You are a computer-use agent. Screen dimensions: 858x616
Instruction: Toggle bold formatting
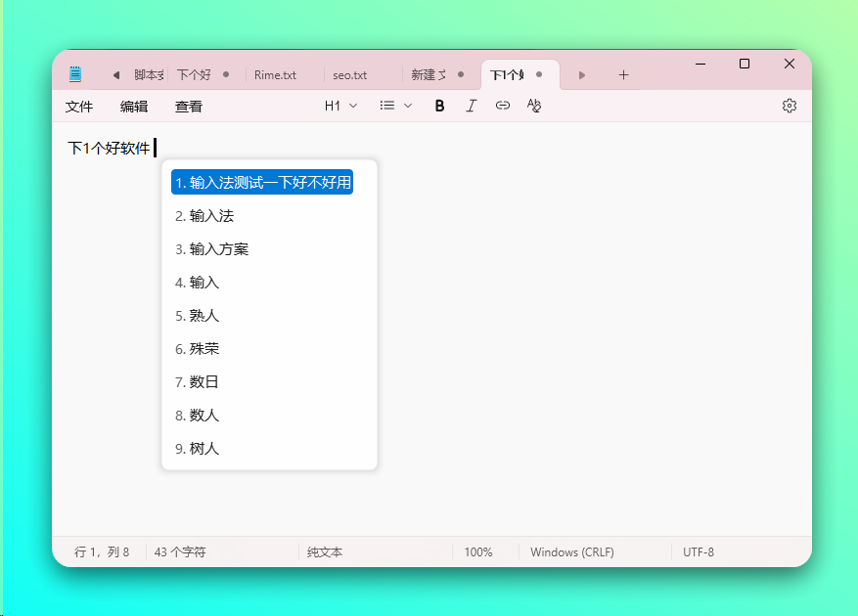pyautogui.click(x=439, y=106)
